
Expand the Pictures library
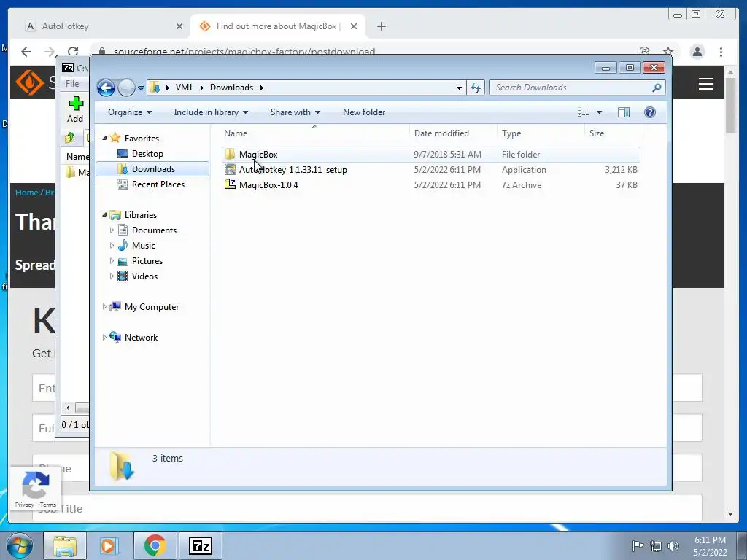(x=112, y=261)
